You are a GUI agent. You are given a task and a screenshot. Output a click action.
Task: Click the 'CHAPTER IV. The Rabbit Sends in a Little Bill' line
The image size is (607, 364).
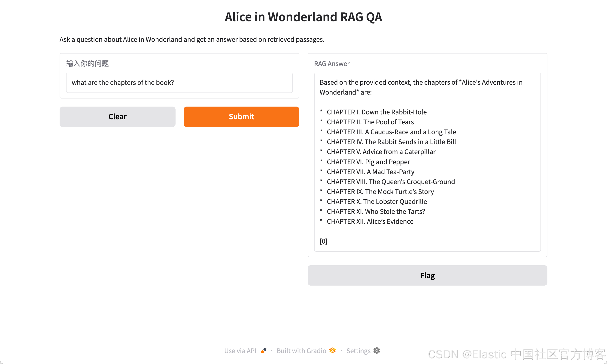[392, 142]
